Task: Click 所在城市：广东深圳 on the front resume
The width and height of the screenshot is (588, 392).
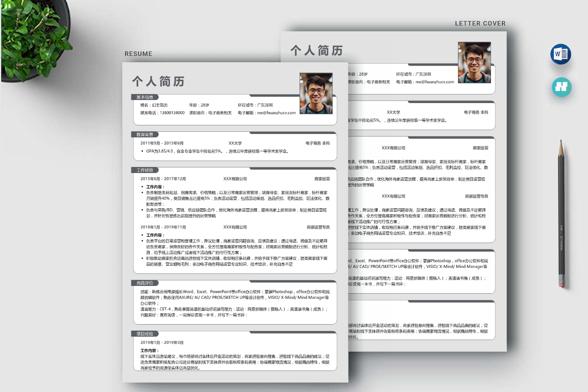Action: click(x=255, y=105)
